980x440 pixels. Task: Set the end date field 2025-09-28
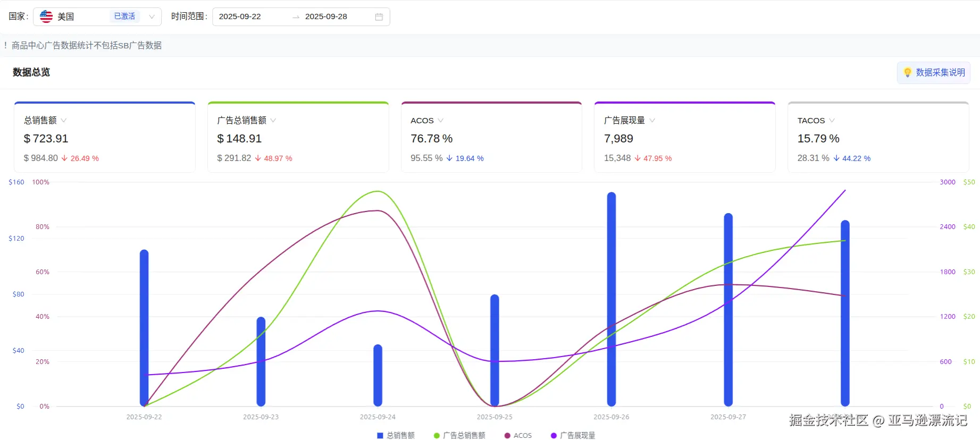[326, 16]
